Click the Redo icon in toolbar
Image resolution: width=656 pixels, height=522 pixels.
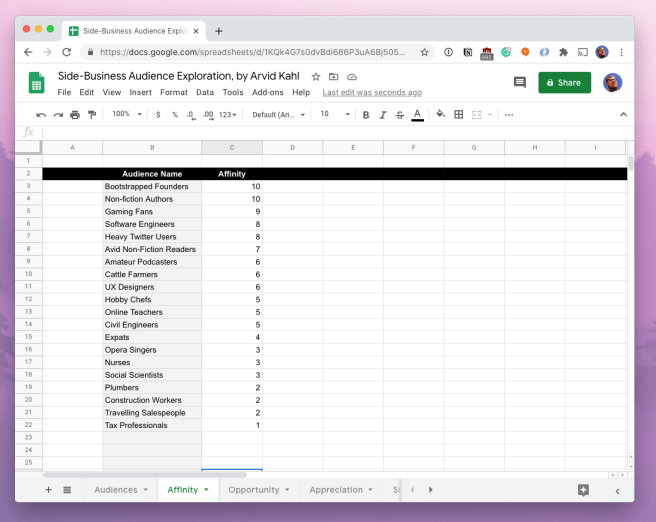click(58, 115)
